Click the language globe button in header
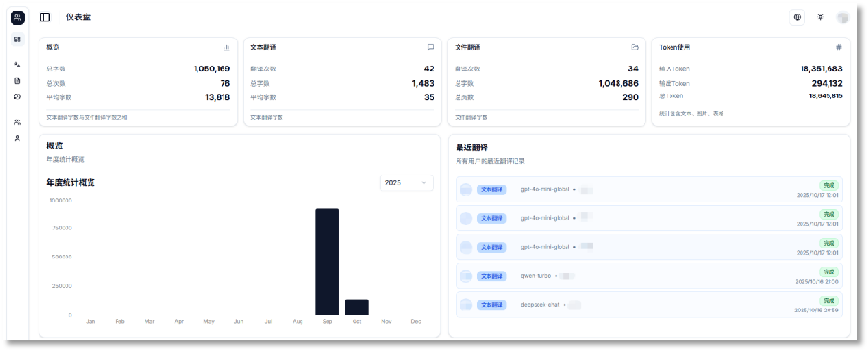Viewport: 868px width, 351px height. [797, 17]
